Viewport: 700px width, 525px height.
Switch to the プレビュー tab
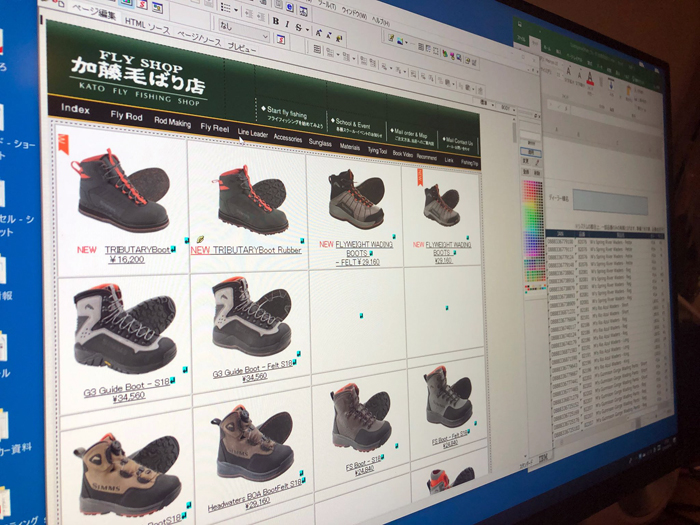[x=242, y=48]
